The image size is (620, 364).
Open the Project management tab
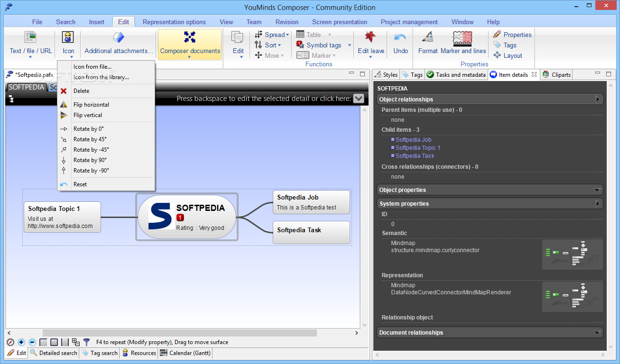click(409, 22)
